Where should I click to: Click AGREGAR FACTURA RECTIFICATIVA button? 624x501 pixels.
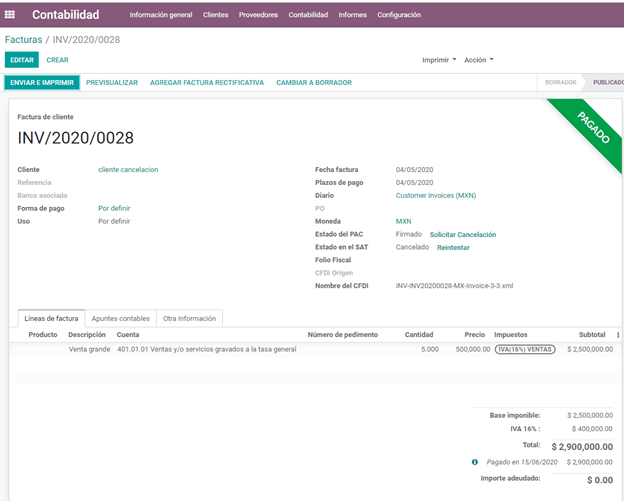[206, 82]
